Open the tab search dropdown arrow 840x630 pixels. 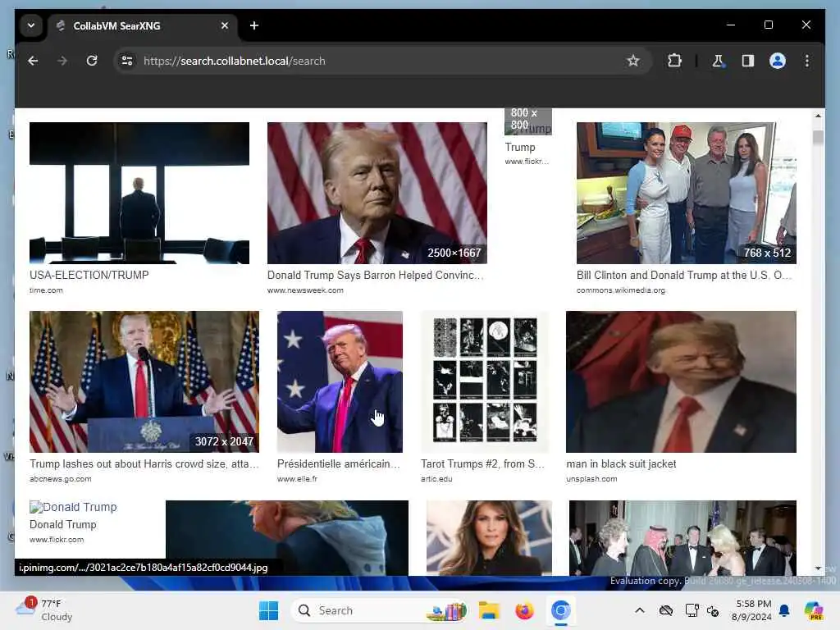[31, 25]
